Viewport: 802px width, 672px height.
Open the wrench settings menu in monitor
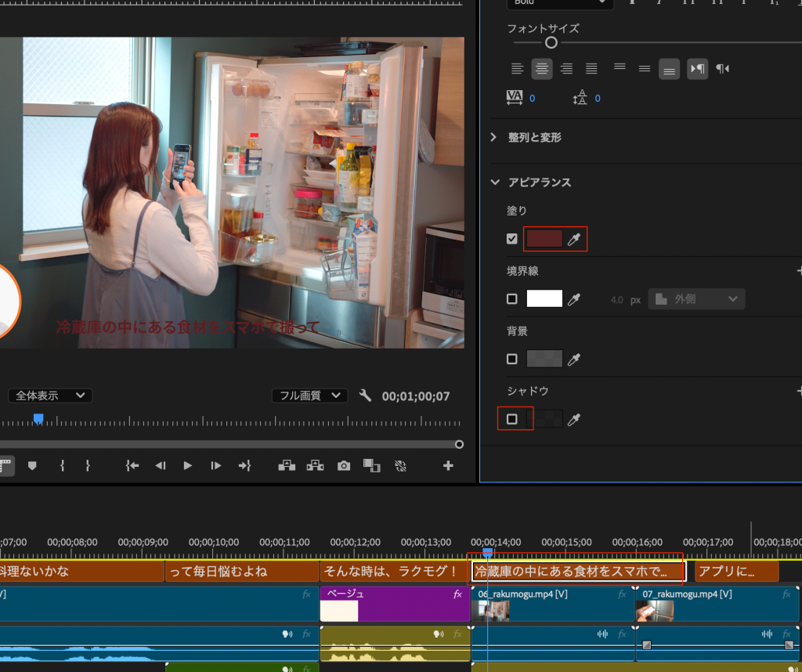(x=365, y=396)
